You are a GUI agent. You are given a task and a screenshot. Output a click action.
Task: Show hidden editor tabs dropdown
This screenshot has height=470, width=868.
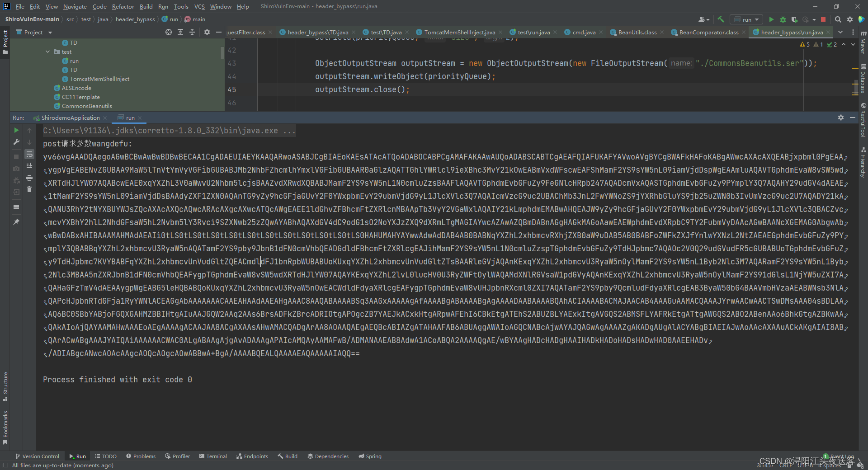(840, 32)
